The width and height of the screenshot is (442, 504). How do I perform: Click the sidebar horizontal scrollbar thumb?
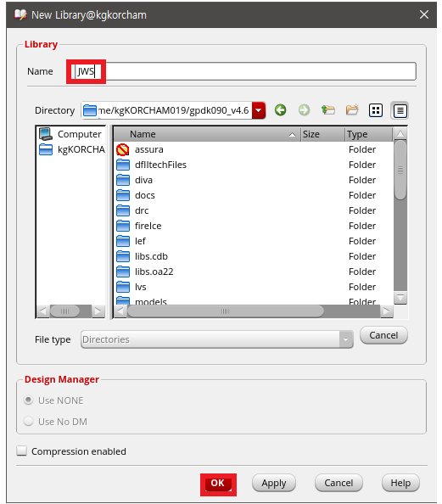coord(64,311)
